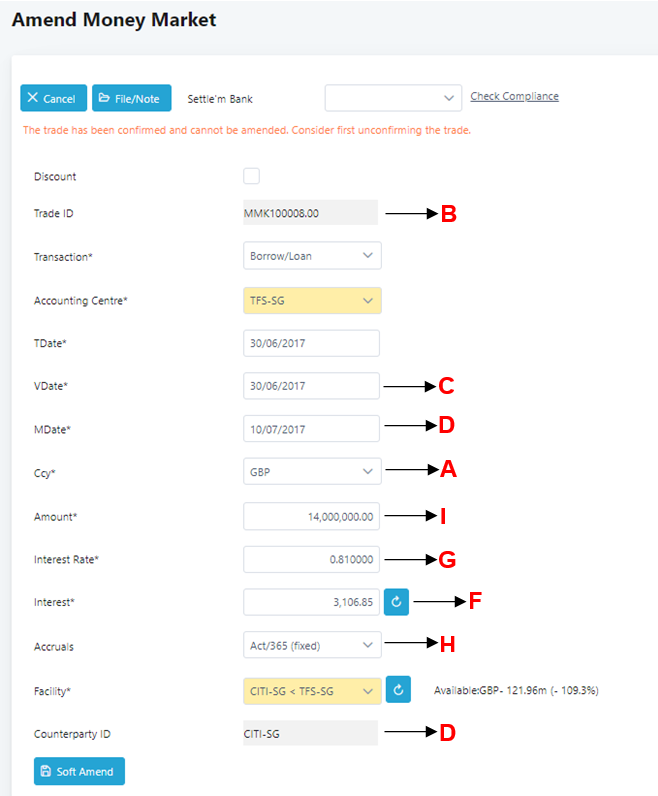The height and width of the screenshot is (796, 658).
Task: Tick the Discount checkbox
Action: [x=252, y=176]
